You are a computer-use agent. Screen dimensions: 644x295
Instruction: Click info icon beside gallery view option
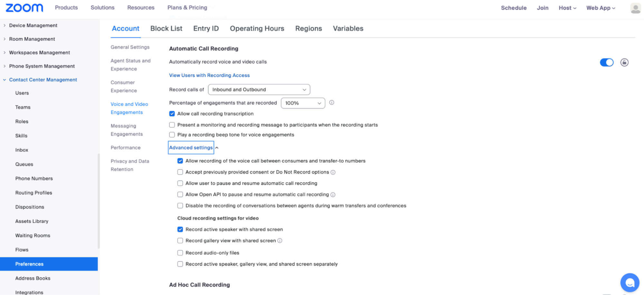click(280, 241)
